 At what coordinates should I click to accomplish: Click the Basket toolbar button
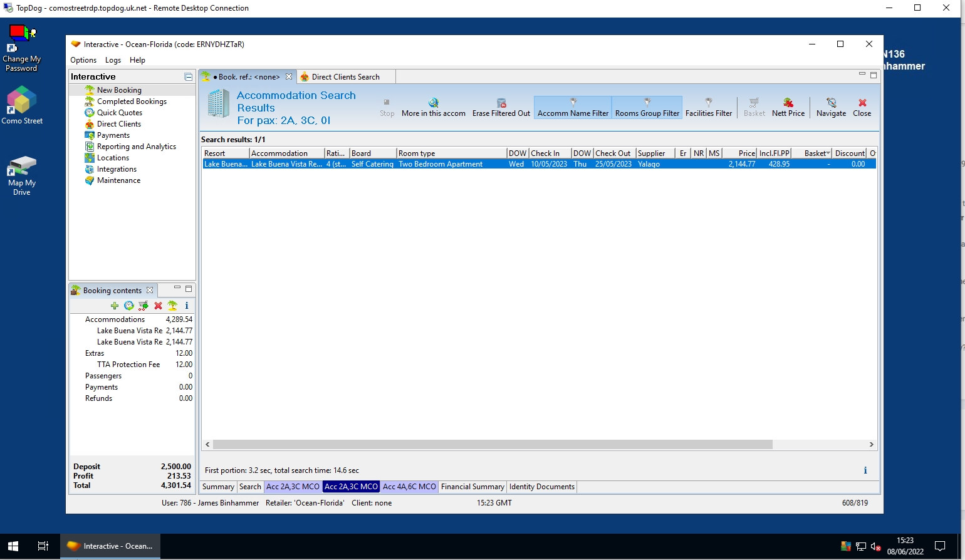coord(754,107)
